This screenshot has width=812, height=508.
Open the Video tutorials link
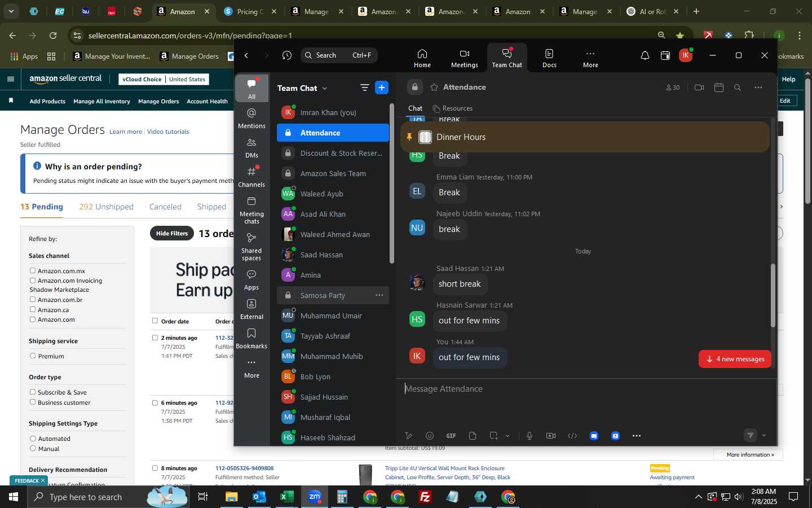[x=168, y=132]
